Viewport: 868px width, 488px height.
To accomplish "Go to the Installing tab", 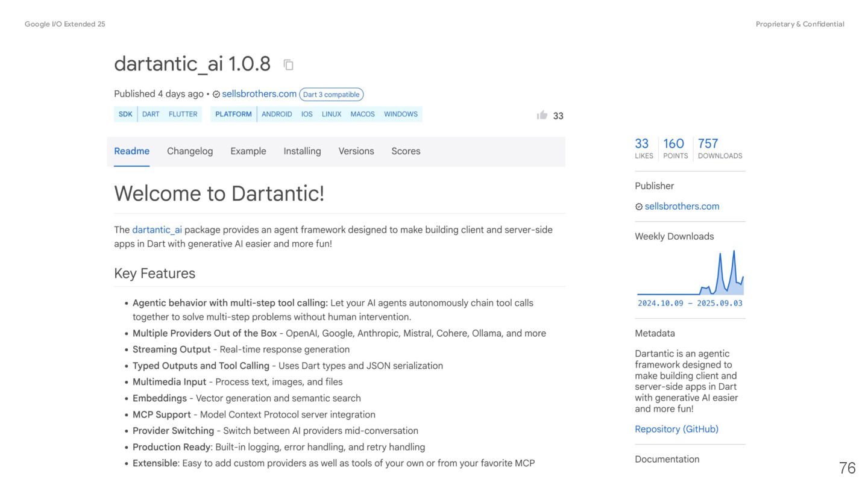I will [x=302, y=151].
